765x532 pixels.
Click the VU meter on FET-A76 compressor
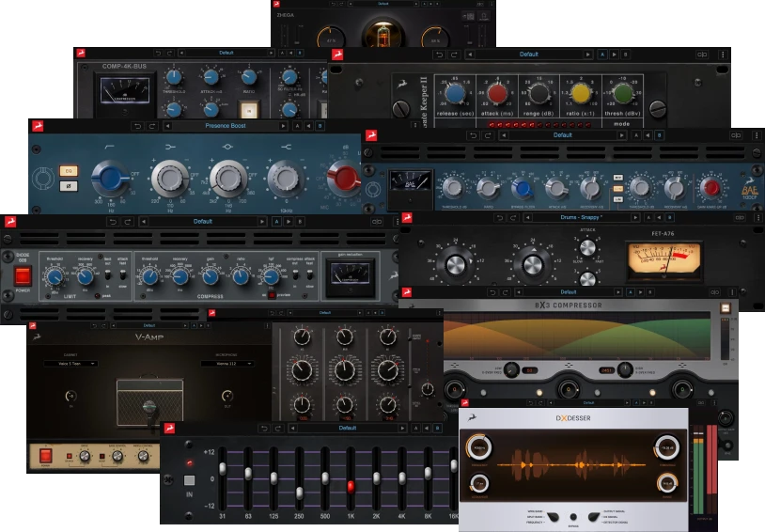click(x=664, y=260)
